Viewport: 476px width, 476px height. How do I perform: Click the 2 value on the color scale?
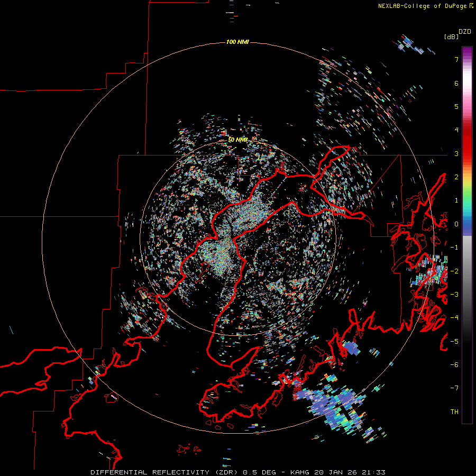pyautogui.click(x=456, y=177)
